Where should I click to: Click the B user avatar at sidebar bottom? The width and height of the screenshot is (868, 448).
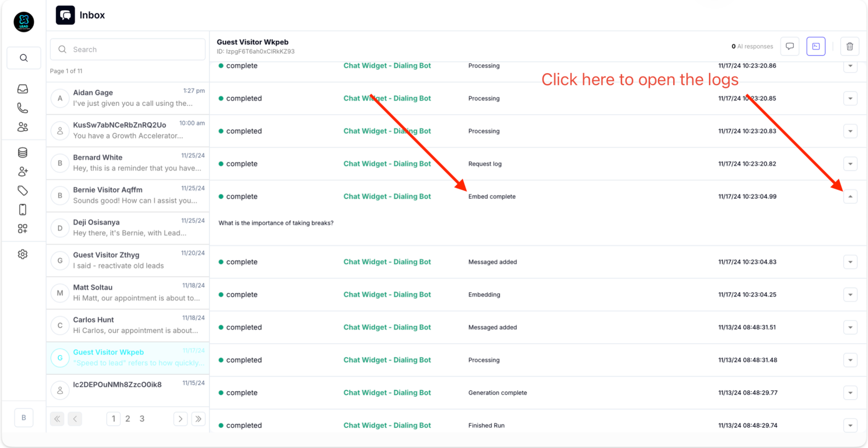click(24, 418)
